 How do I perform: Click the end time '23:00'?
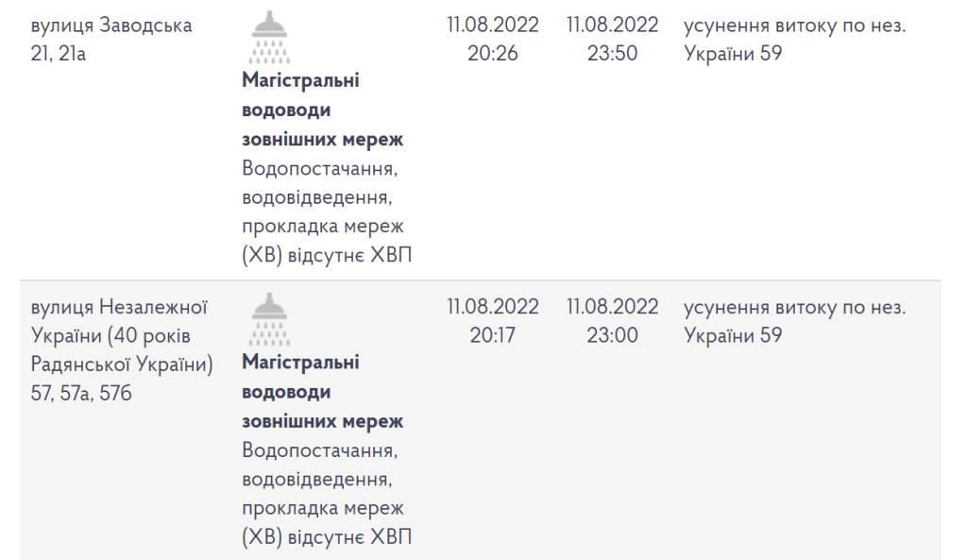click(612, 335)
